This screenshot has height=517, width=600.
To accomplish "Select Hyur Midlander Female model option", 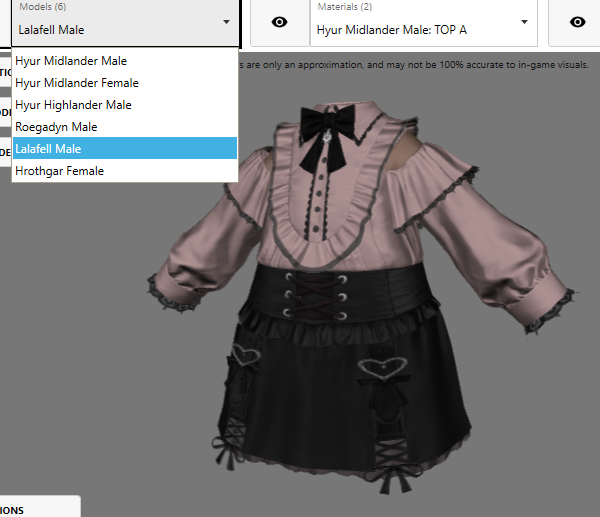I will 125,83.
